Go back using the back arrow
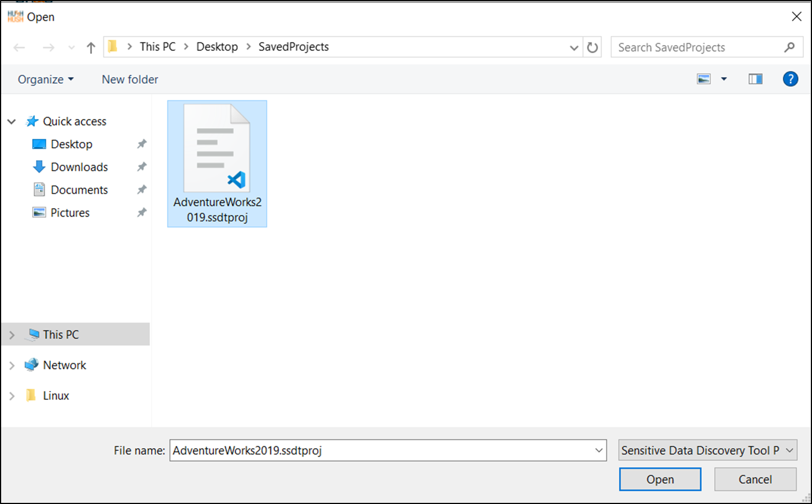Screen dimensions: 812x504 click(x=19, y=48)
